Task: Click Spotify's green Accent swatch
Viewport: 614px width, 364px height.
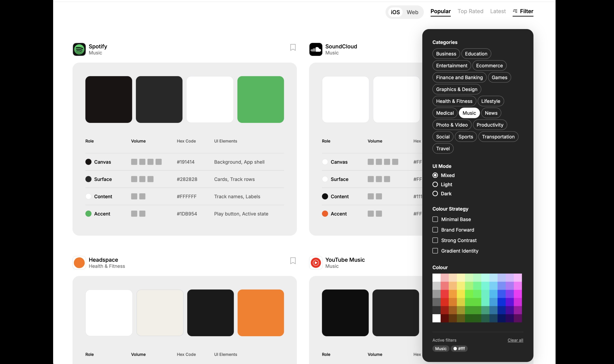Action: click(261, 99)
